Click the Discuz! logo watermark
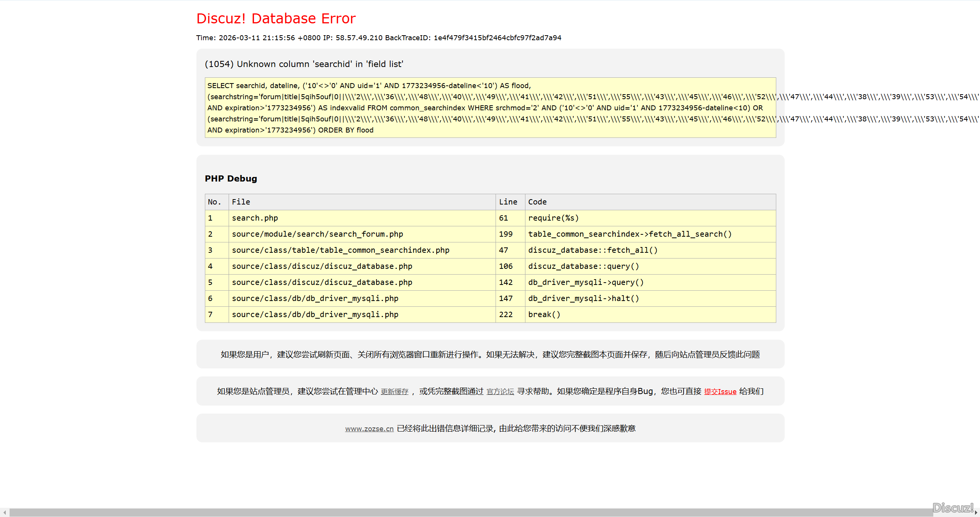The image size is (980, 517). pyautogui.click(x=952, y=507)
